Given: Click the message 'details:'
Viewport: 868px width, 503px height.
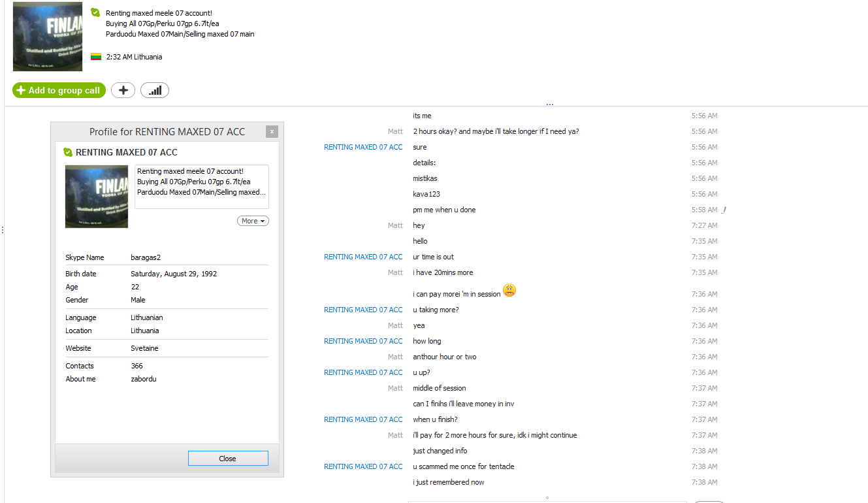Looking at the screenshot, I should pyautogui.click(x=424, y=163).
